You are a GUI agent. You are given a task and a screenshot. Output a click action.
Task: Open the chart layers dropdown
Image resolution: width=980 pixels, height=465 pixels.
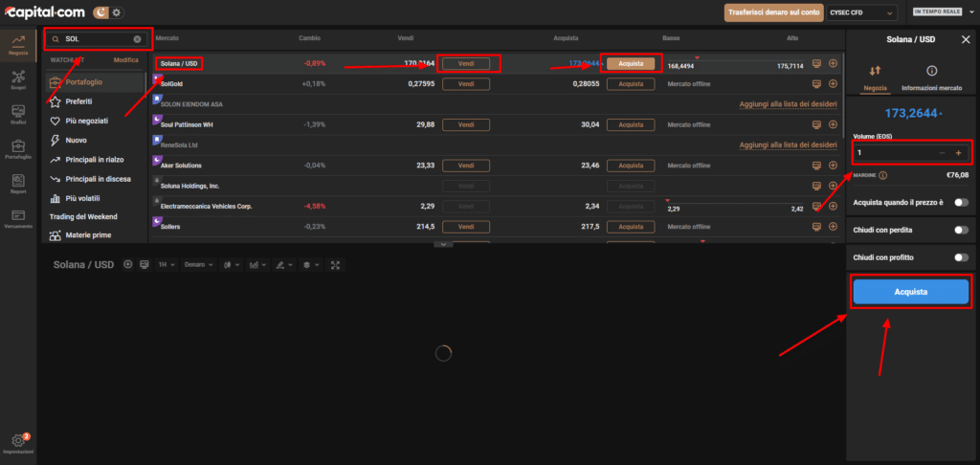310,265
